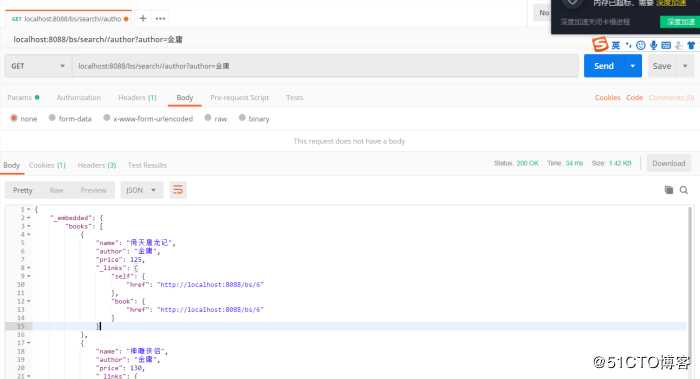700x379 pixels.
Task: Collapse the book node at line 12
Action: pyautogui.click(x=29, y=301)
